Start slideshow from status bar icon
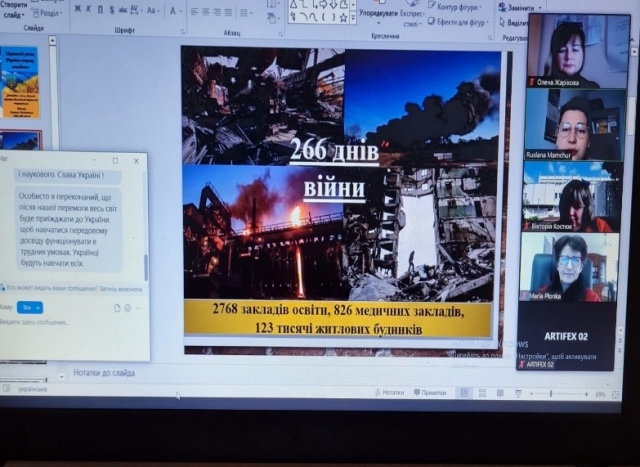Viewport: 640px width, 467px height. point(518,394)
